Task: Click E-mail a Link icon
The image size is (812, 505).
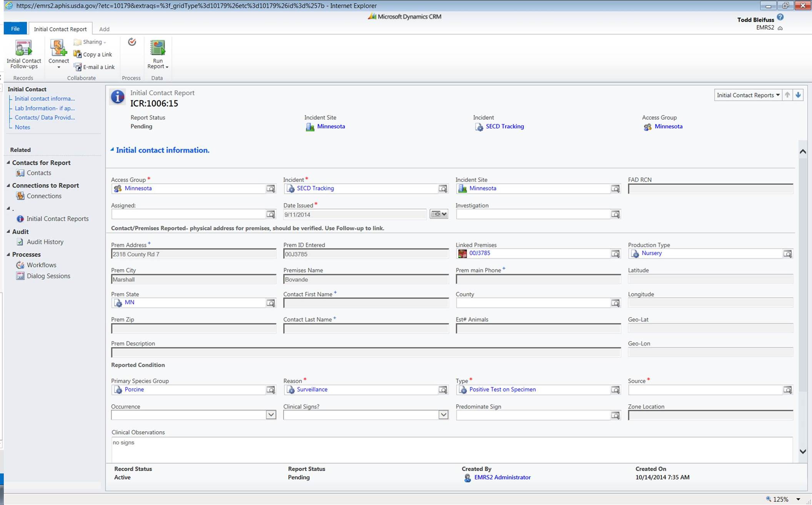Action: pos(78,67)
